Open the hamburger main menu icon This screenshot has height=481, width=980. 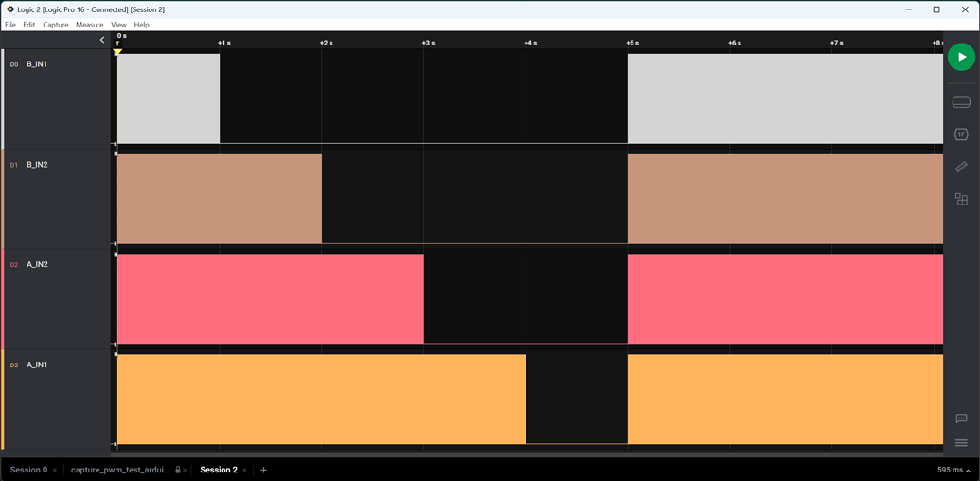tap(962, 443)
